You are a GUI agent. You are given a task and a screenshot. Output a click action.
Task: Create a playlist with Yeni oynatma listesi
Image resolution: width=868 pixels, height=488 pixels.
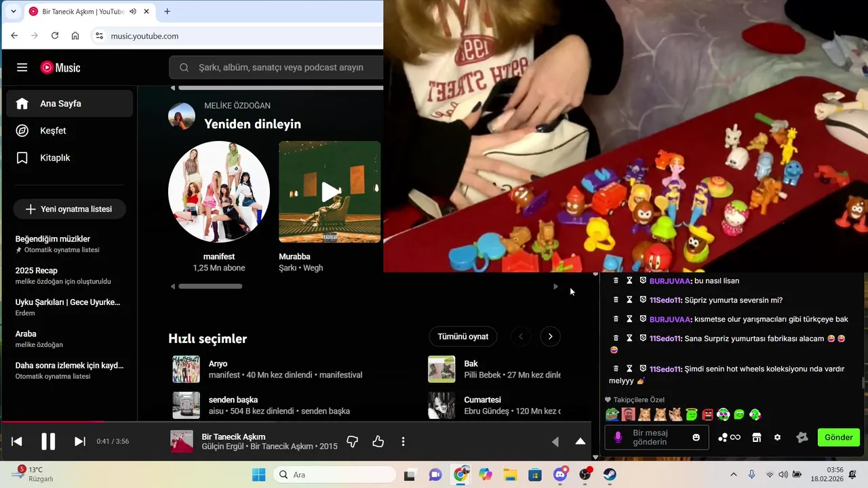69,209
